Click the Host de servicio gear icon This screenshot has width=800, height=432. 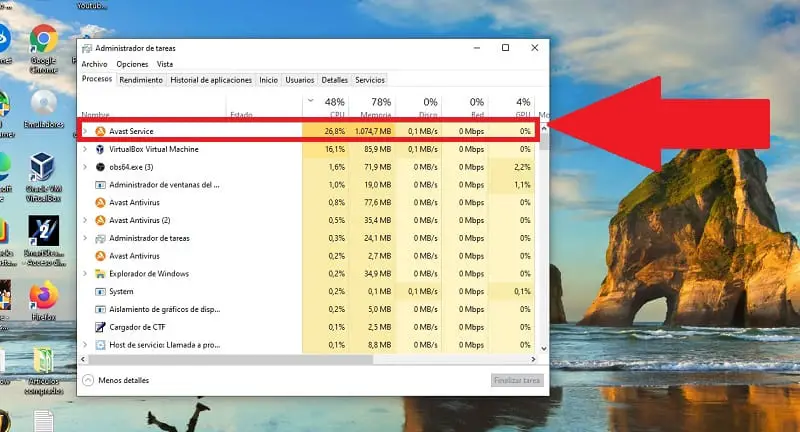[101, 345]
